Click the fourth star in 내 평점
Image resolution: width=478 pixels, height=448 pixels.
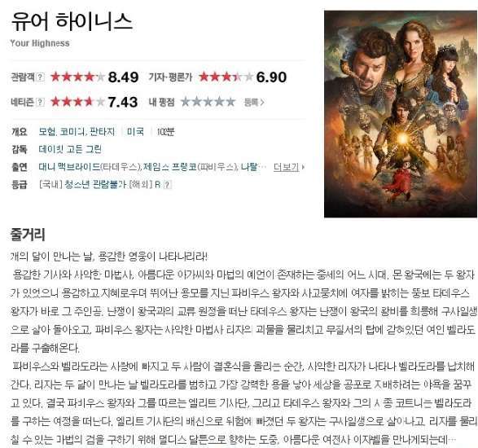(x=219, y=102)
